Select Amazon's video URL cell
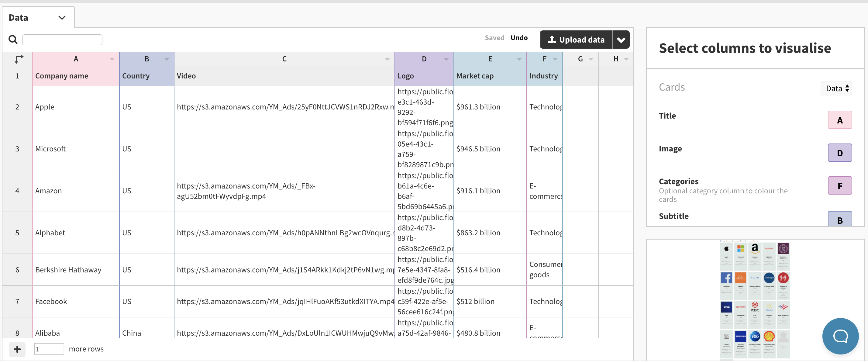 (x=284, y=191)
